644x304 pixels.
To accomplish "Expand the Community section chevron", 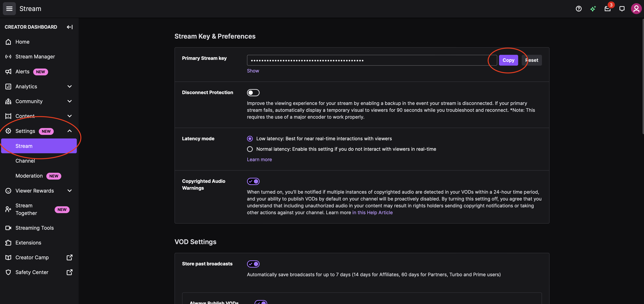I will click(69, 101).
